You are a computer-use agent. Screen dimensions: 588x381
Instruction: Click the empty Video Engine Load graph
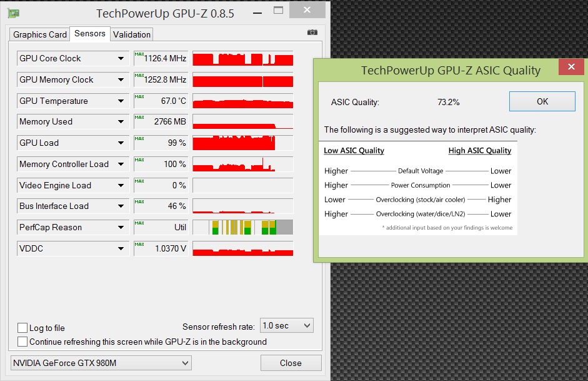point(243,185)
